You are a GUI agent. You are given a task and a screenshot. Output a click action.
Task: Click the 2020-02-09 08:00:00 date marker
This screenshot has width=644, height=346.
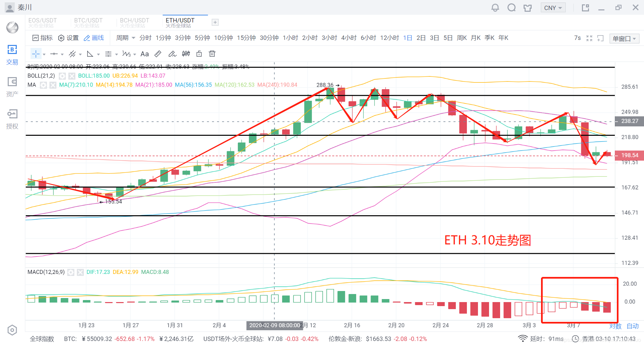(275, 325)
